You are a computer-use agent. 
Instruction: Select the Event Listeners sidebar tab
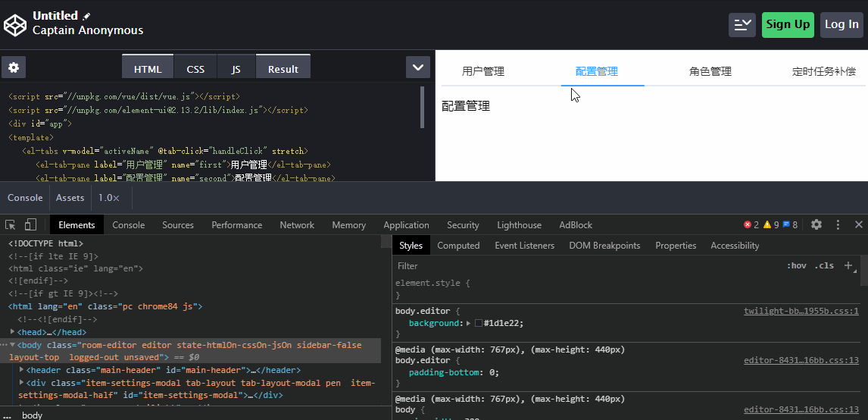pyautogui.click(x=524, y=245)
